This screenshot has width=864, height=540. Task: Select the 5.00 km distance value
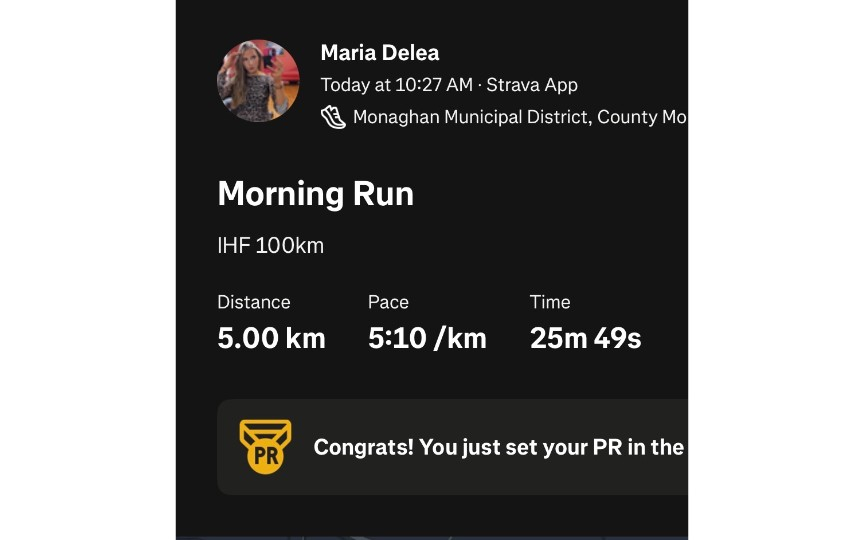coord(271,338)
